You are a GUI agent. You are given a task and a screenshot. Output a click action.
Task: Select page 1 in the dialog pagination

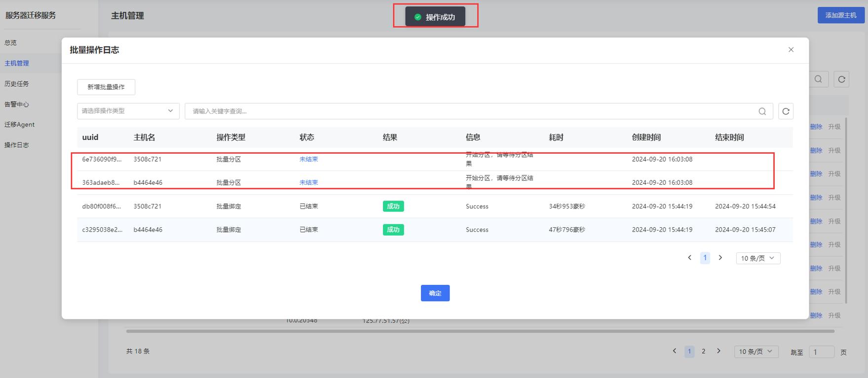coord(705,258)
